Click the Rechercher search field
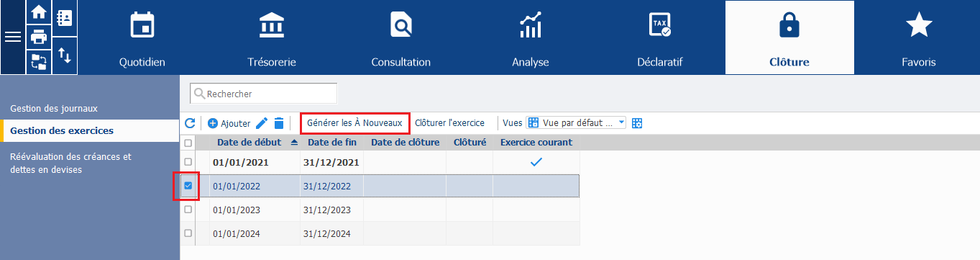 (x=263, y=94)
